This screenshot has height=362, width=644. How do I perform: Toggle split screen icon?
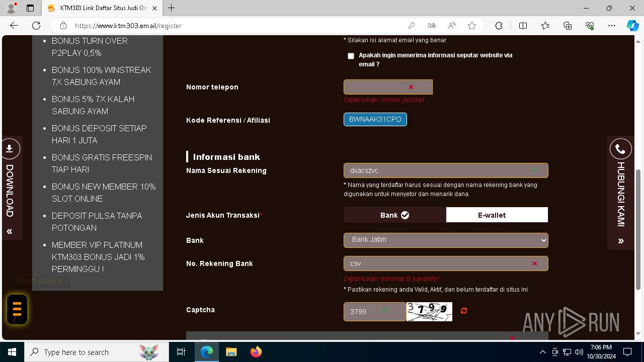523,26
